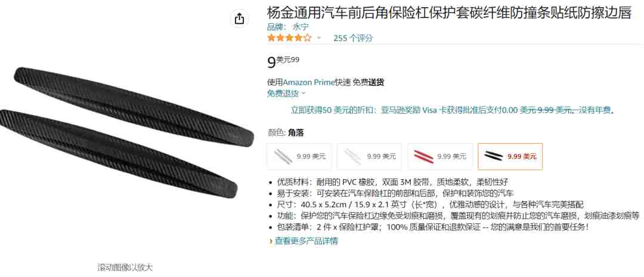The height and width of the screenshot is (277, 644).
Task: Select the silver bumper guard color option
Action: (299, 156)
